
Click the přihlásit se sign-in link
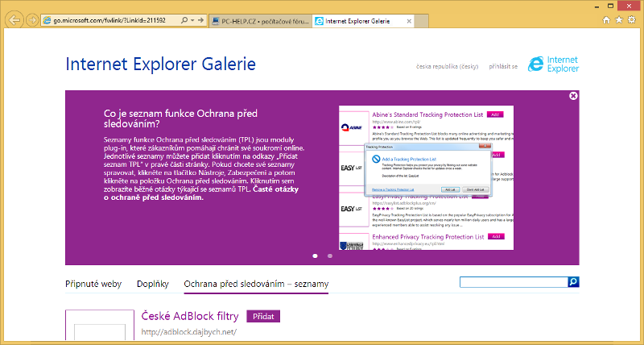click(502, 66)
